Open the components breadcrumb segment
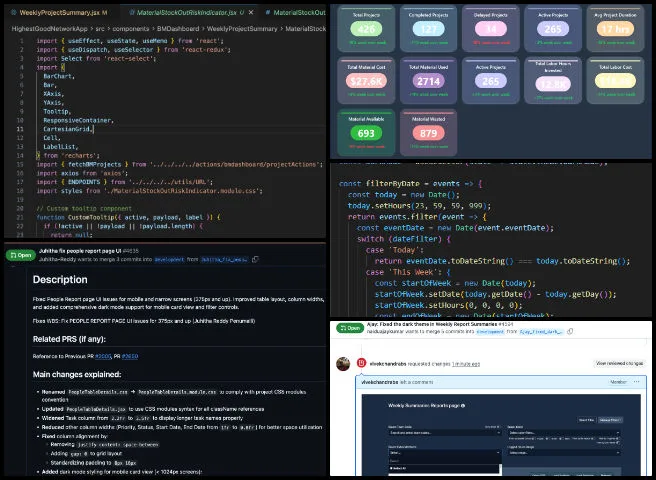 (x=131, y=28)
